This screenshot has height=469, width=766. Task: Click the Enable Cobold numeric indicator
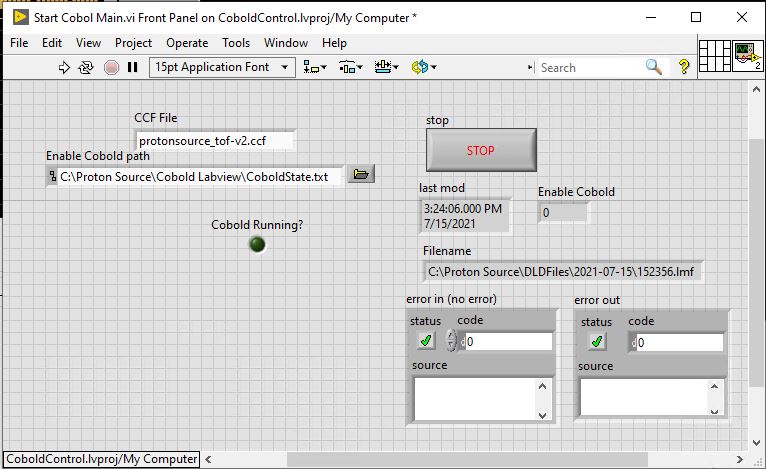point(563,213)
